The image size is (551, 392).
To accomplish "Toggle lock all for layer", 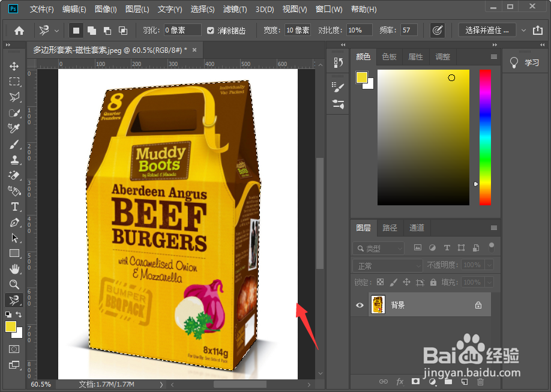I will click(433, 282).
